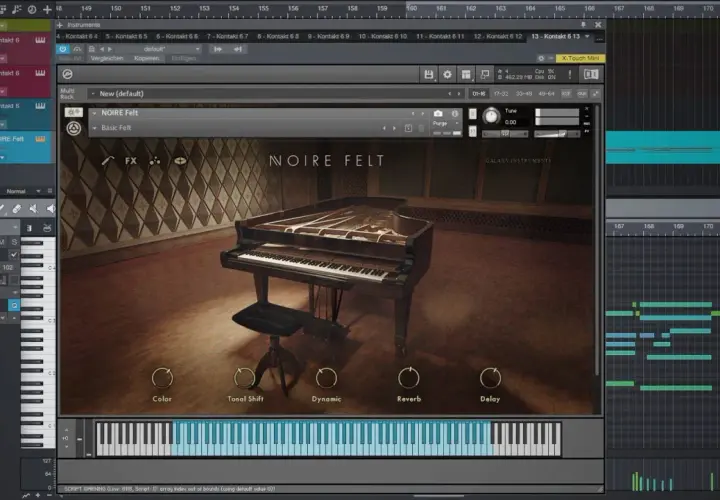Click the keyboard icon on NOIRE Felt track

click(40, 139)
